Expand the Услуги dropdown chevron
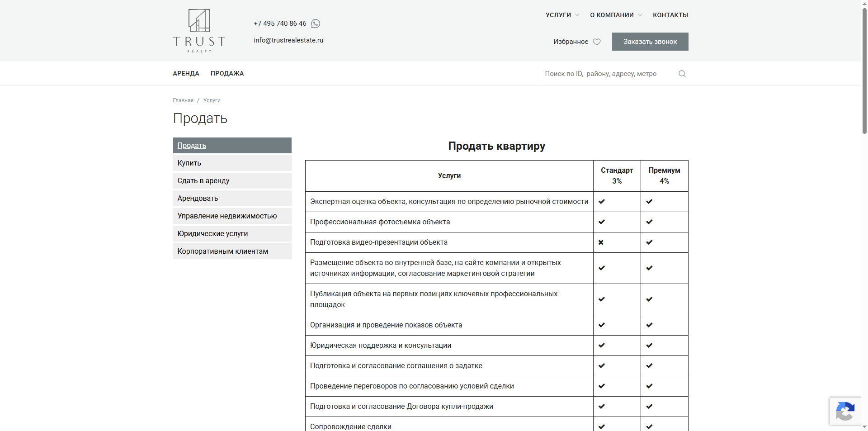This screenshot has width=868, height=431. point(577,15)
